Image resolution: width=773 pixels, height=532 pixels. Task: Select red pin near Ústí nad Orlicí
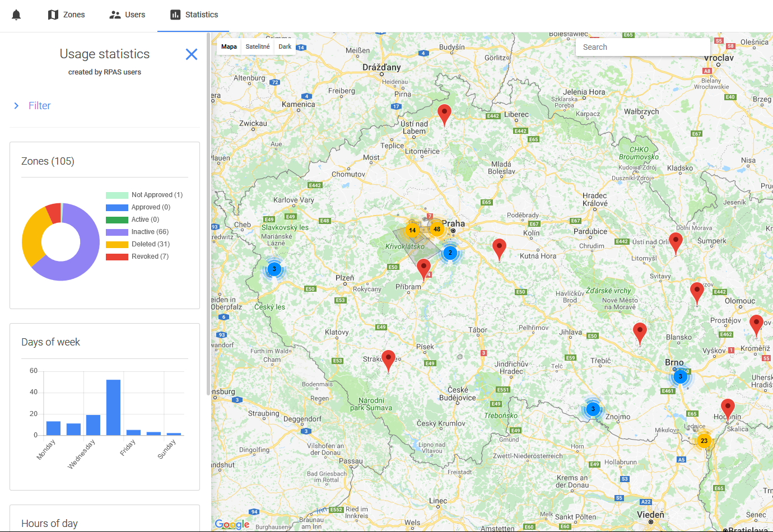tap(676, 243)
